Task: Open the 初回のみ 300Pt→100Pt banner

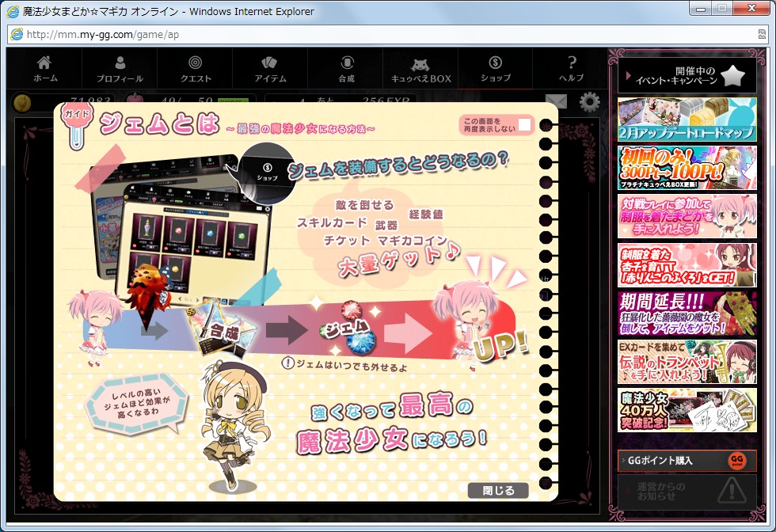Action: (x=687, y=168)
